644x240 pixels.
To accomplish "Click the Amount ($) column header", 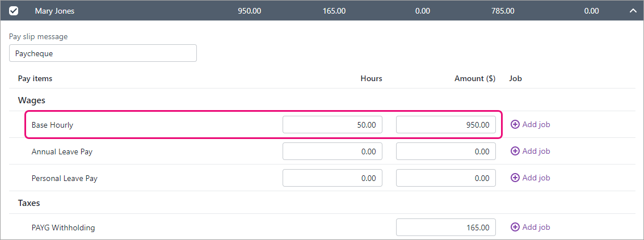I will click(474, 78).
